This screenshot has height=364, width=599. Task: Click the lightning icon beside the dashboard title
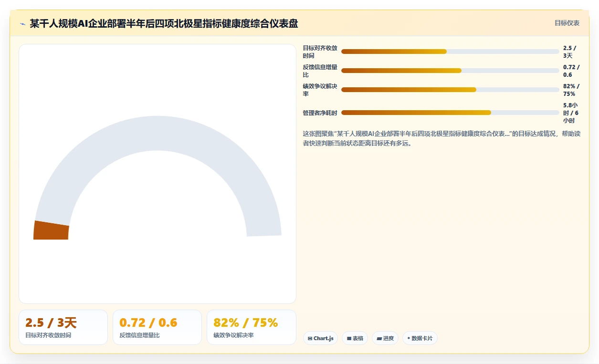point(22,23)
